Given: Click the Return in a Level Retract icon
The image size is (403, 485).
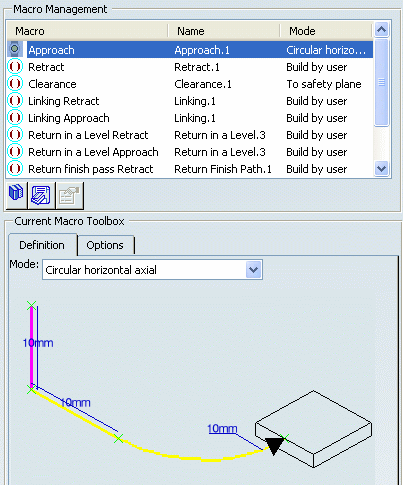Looking at the screenshot, I should [15, 135].
